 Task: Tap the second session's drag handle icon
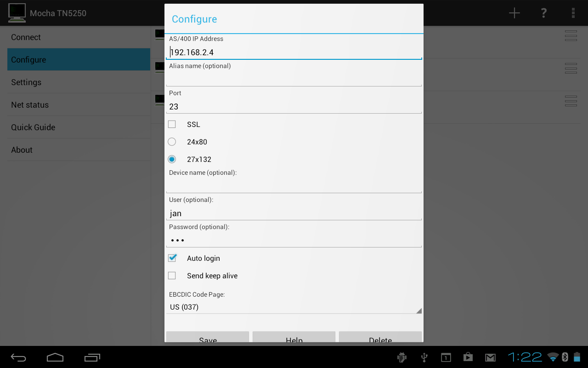tap(571, 68)
